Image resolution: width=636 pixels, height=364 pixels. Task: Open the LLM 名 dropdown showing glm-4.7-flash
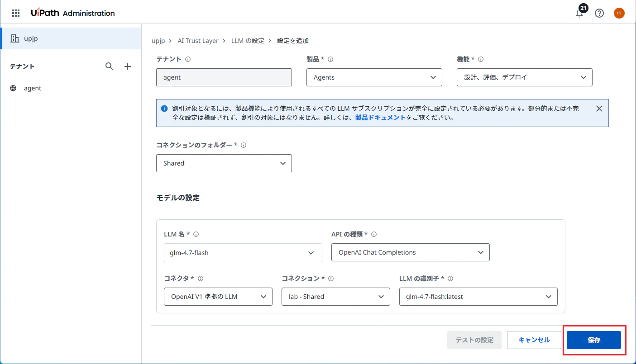[243, 253]
